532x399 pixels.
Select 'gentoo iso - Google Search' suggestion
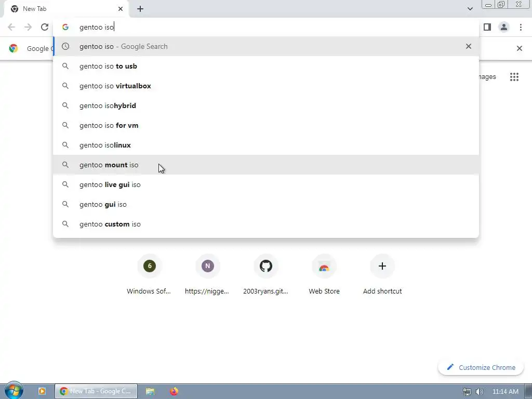(266, 46)
